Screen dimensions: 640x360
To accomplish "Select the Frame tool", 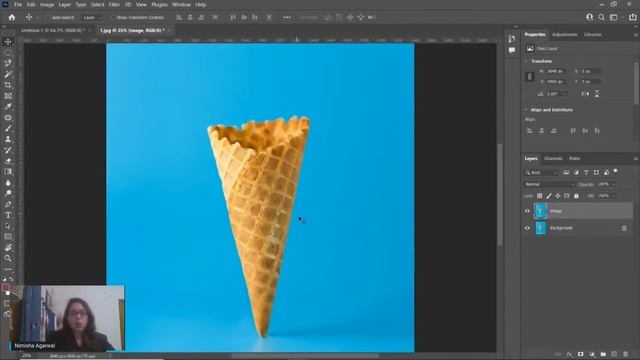I will click(x=8, y=96).
